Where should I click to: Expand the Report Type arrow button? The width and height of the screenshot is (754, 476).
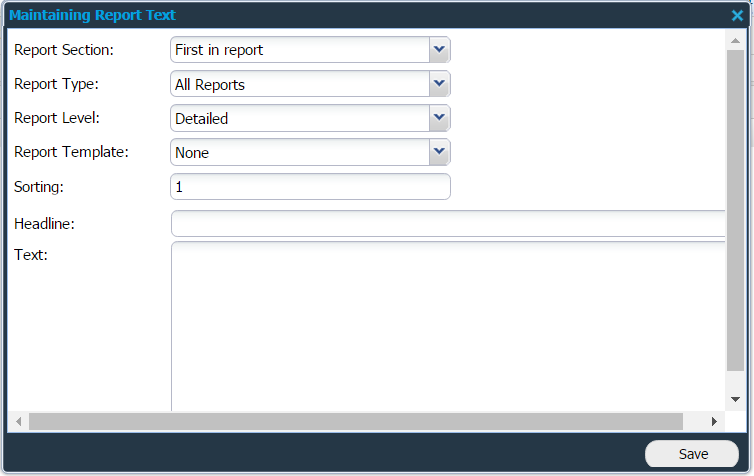coord(438,84)
